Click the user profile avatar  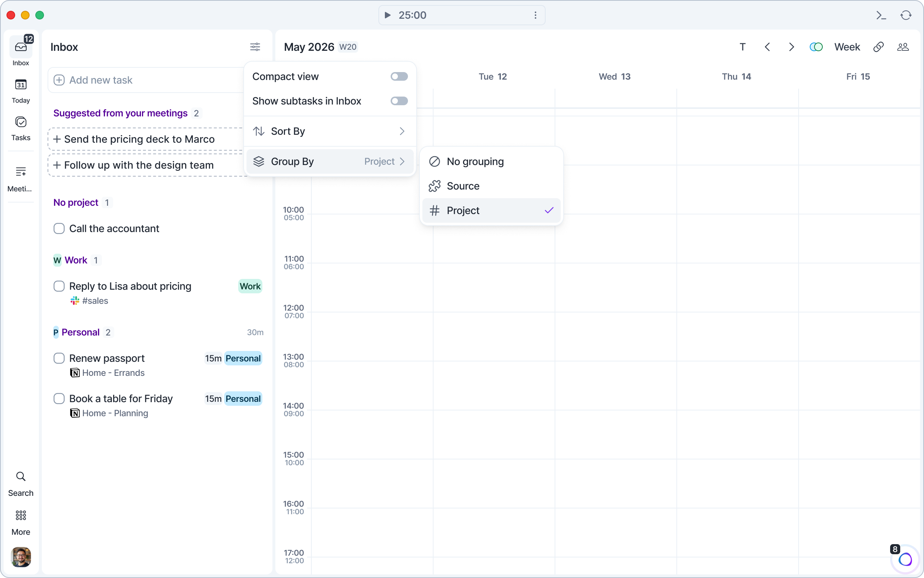click(21, 557)
